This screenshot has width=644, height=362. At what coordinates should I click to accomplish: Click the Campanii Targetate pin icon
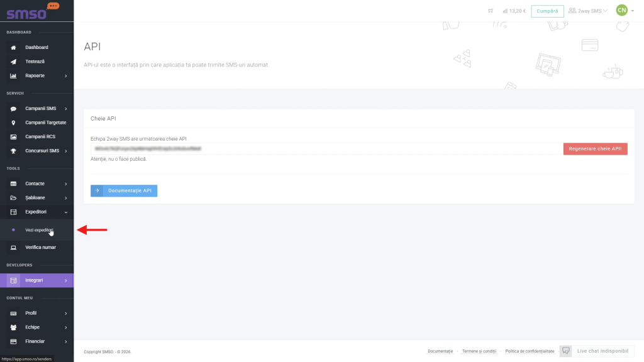[x=13, y=123]
